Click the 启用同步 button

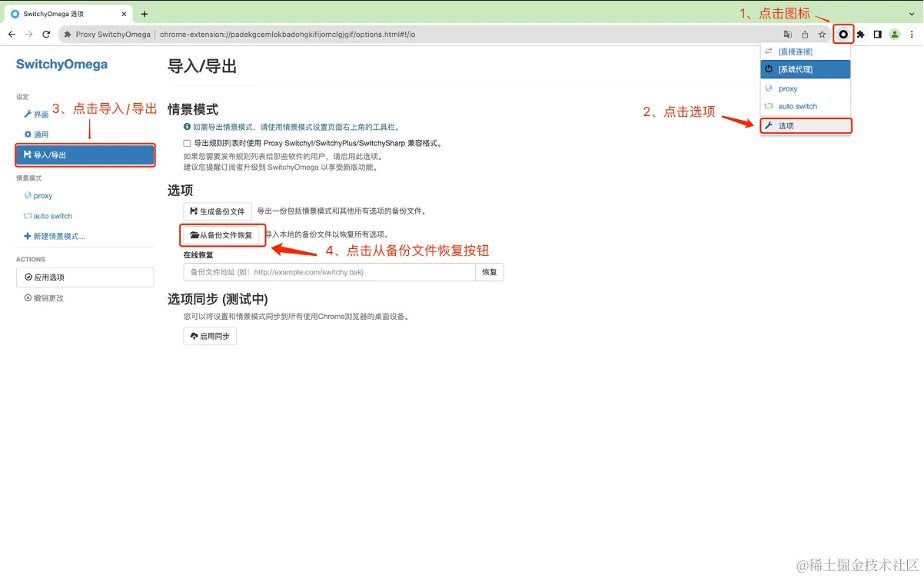pyautogui.click(x=210, y=336)
